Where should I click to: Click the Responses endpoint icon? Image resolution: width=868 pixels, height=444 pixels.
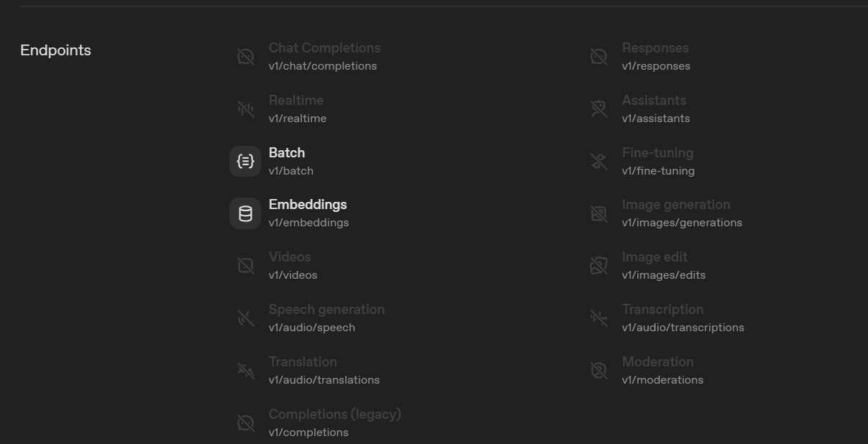point(598,56)
